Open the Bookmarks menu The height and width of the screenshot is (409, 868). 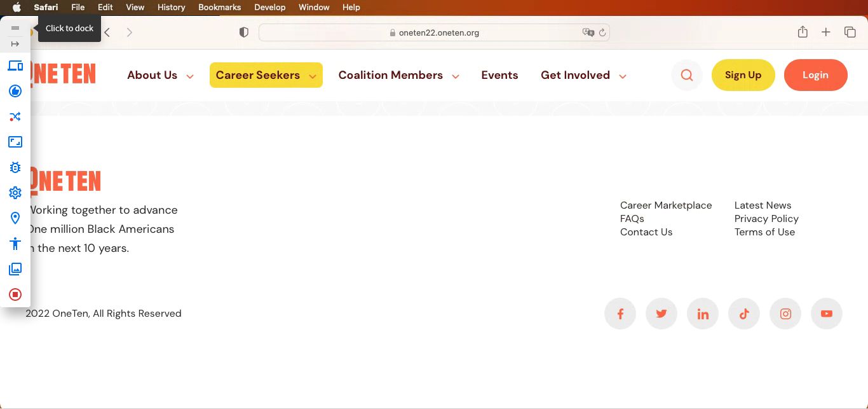[220, 8]
